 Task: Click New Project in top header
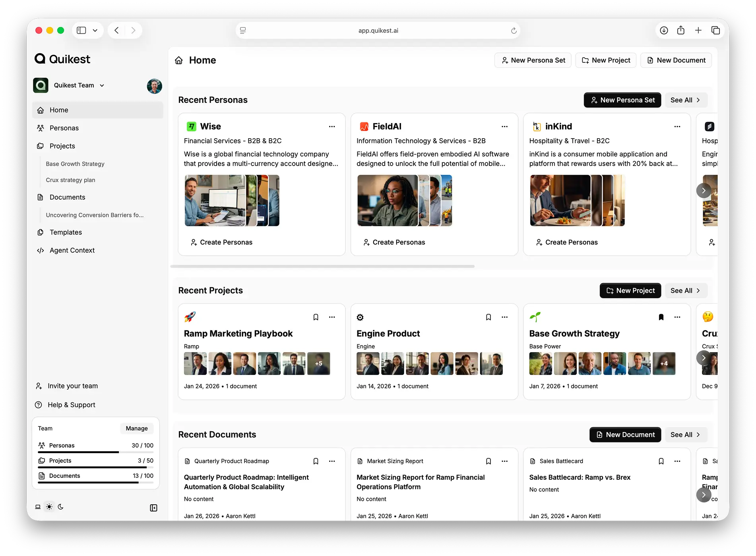[606, 60]
